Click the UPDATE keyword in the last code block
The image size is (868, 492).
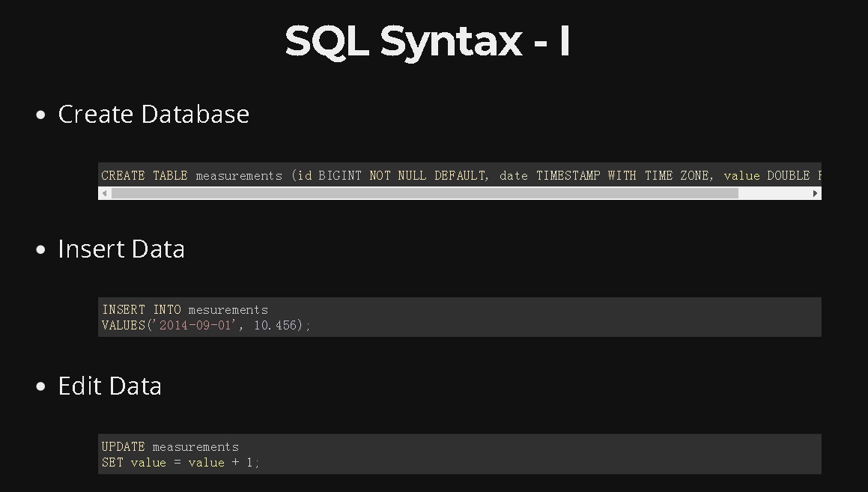[124, 447]
